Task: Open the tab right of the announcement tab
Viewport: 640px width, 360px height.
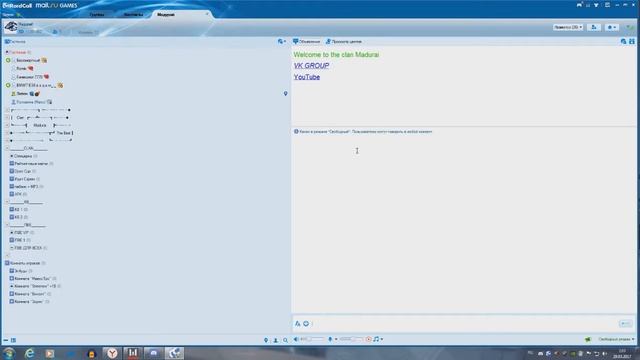Action: (344, 42)
